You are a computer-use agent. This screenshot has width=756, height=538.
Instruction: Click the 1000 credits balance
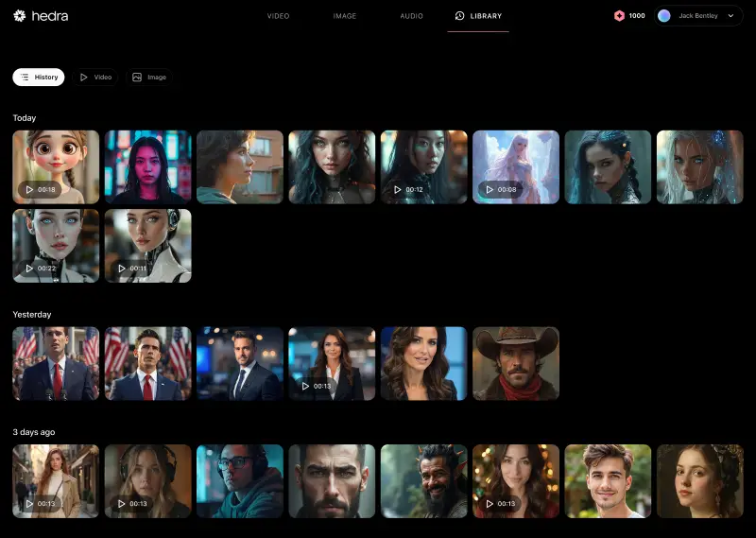(x=637, y=16)
